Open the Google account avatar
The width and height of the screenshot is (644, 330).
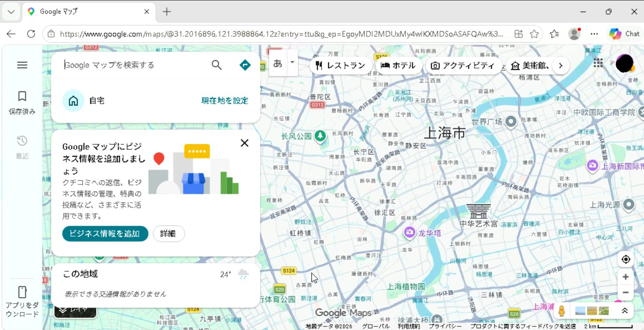tap(624, 63)
